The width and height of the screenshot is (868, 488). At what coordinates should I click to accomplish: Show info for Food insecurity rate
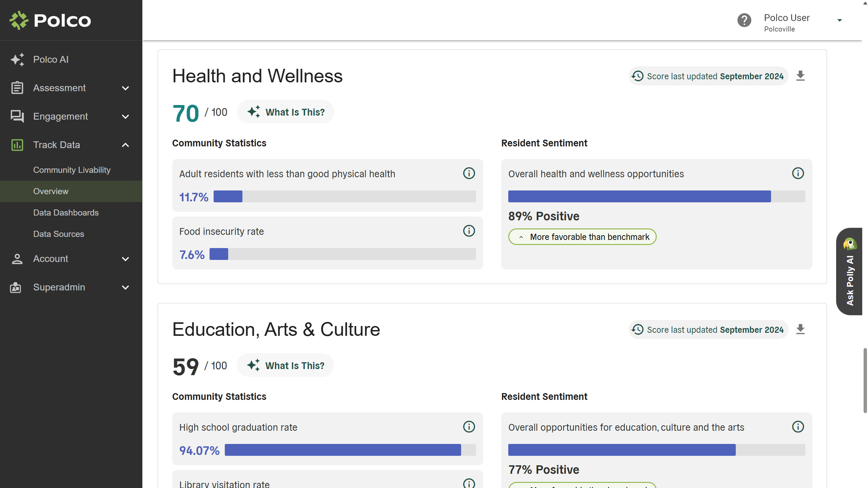[x=469, y=231]
